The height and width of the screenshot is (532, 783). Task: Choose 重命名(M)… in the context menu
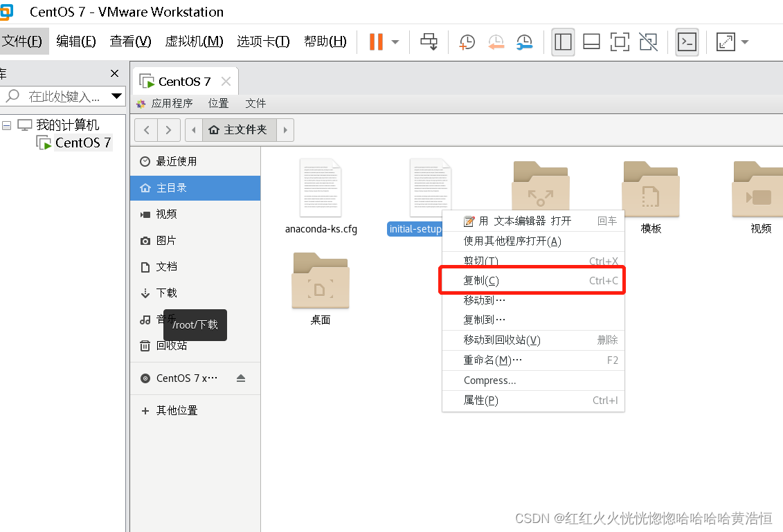coord(533,360)
